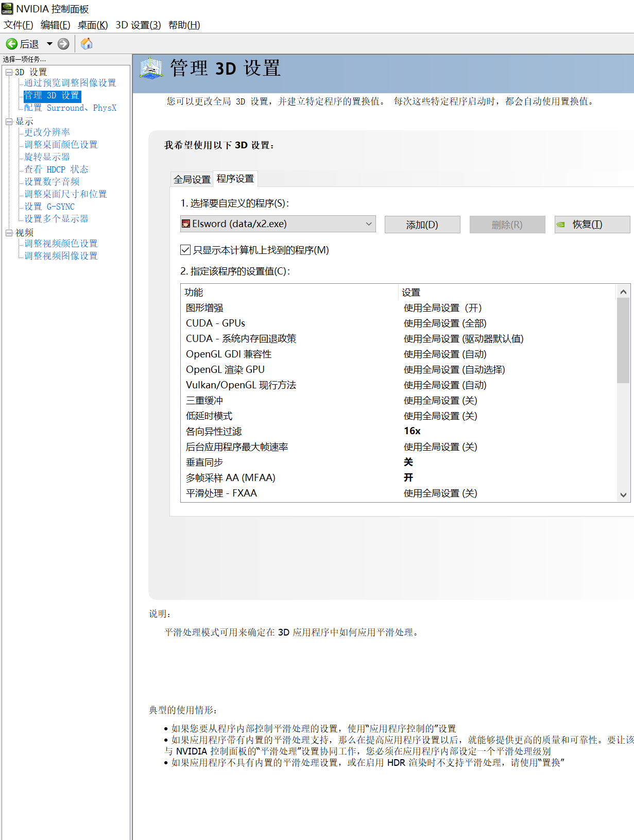Open 旋转显示器 page
This screenshot has height=840, width=634.
click(47, 157)
